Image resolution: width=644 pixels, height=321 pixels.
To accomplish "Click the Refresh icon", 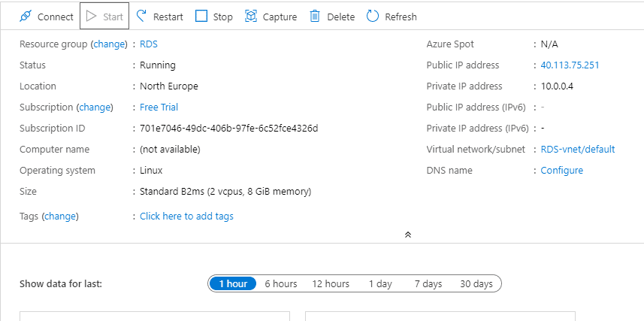I will pyautogui.click(x=373, y=16).
